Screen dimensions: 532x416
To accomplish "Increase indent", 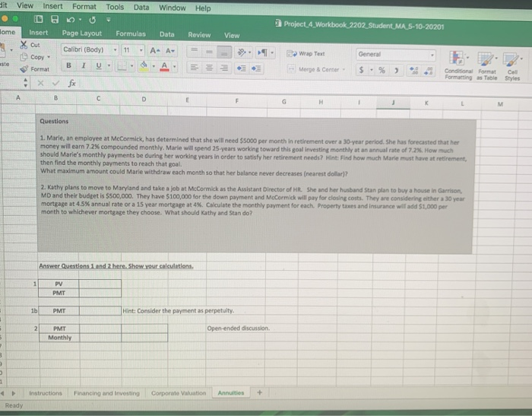I will click(256, 68).
